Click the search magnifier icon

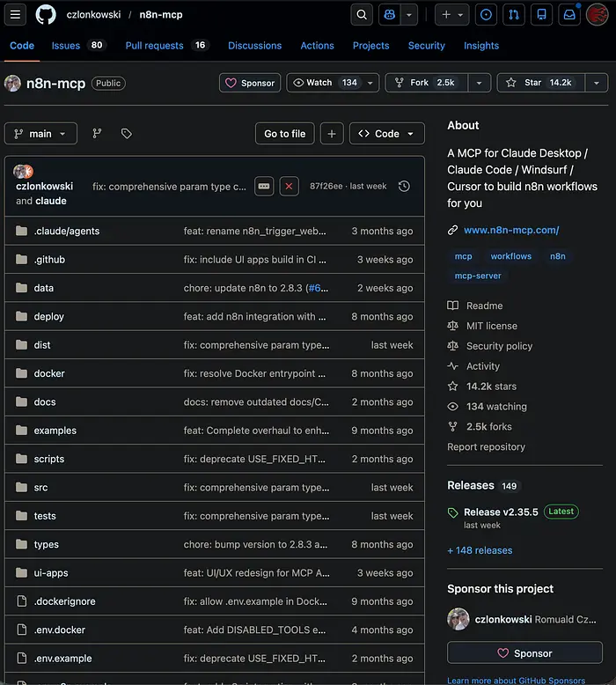(x=362, y=15)
